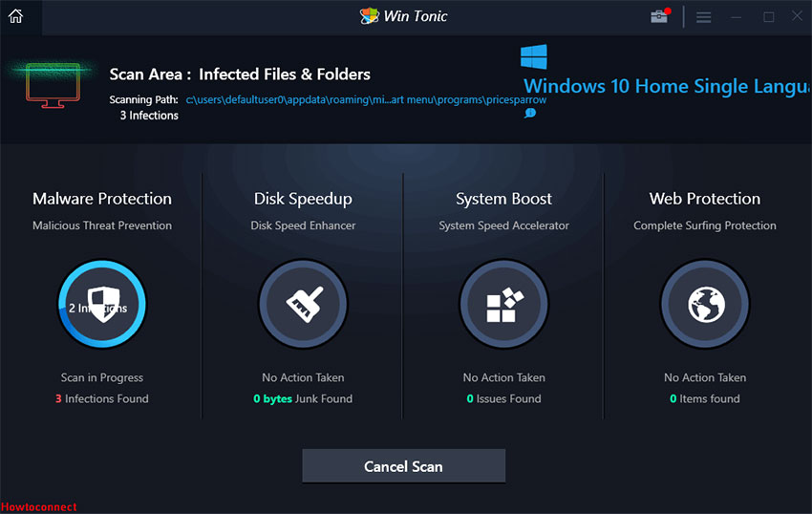Click the small blue chat bubble icon
812x514 pixels.
point(530,113)
